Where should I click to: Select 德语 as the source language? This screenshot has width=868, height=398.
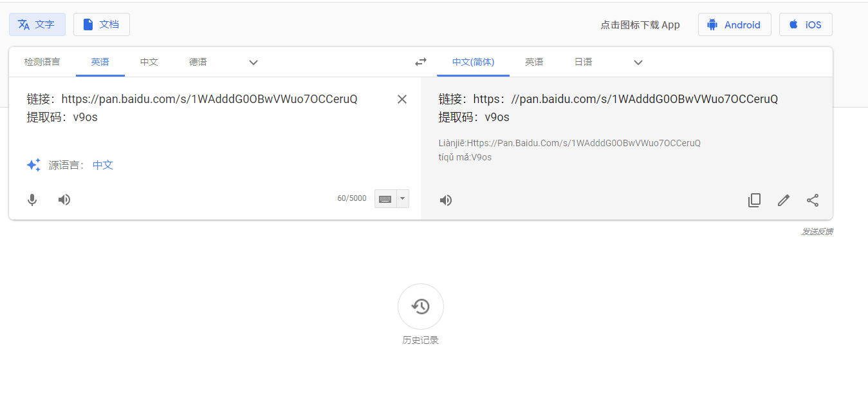click(198, 62)
